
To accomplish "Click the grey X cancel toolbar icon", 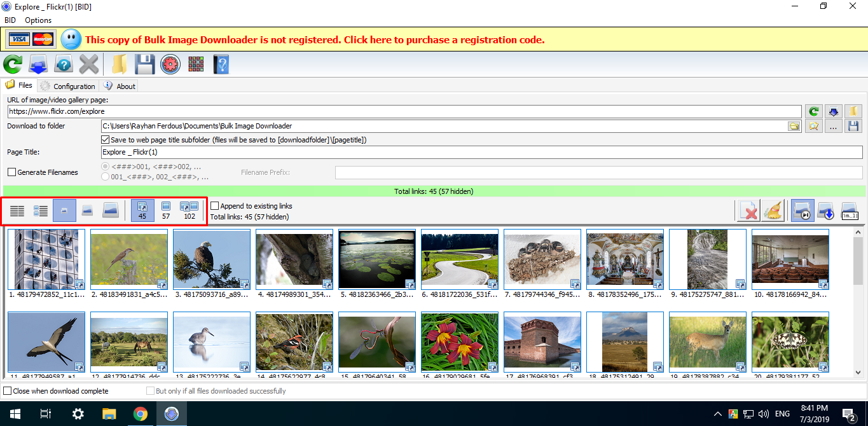I will (x=89, y=64).
